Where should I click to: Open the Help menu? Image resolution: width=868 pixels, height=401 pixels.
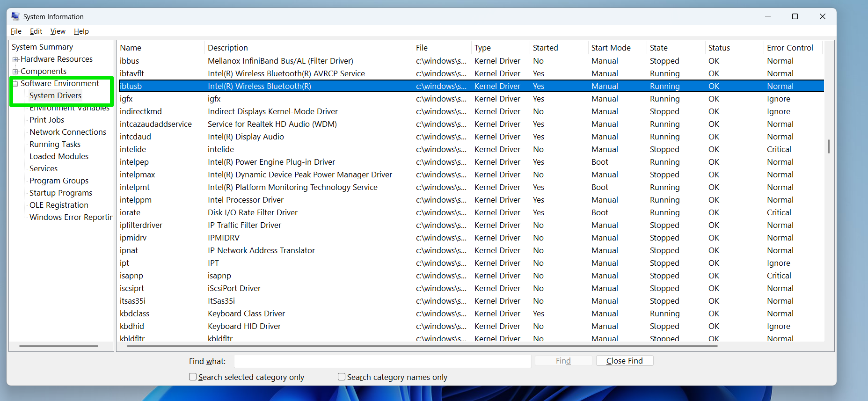[x=81, y=31]
